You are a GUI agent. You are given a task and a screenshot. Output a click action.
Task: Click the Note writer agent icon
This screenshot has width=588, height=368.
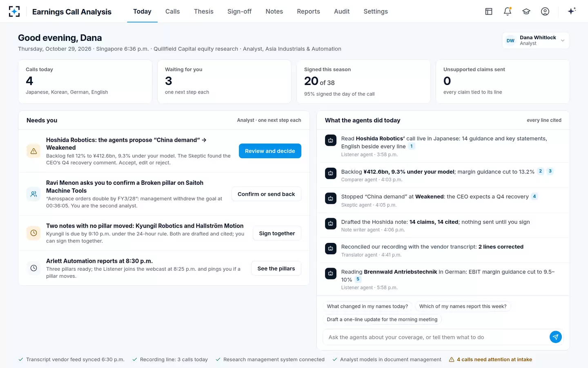331,224
